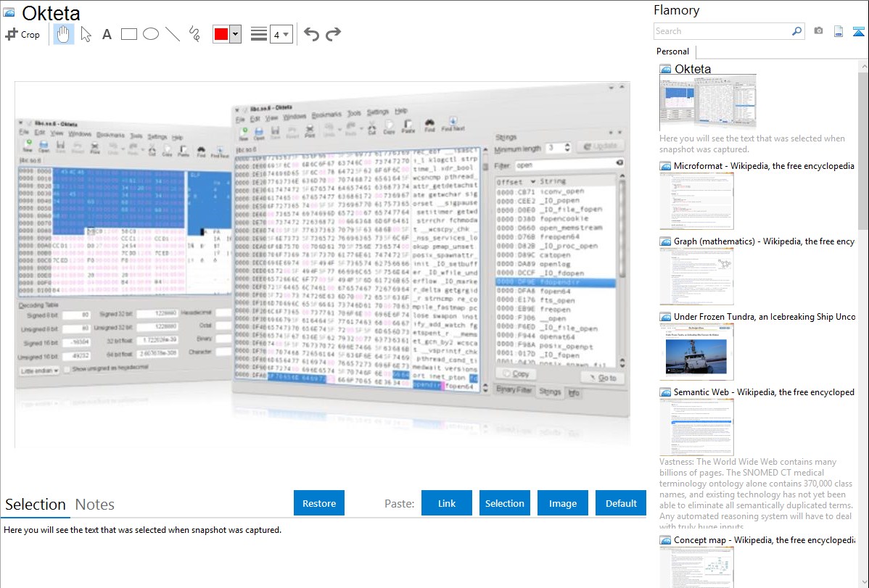The height and width of the screenshot is (588, 869).
Task: Open the Okteta snapshot thumbnail in sidebar
Action: (708, 103)
